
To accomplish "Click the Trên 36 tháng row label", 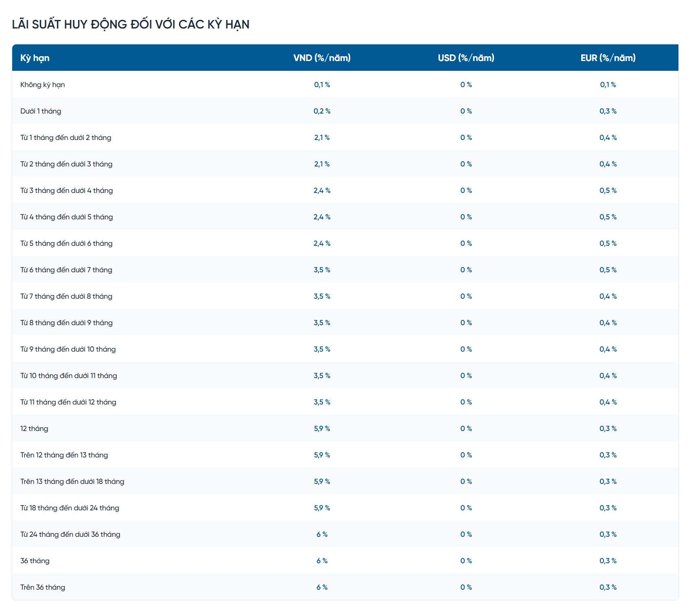I will click(x=43, y=587).
